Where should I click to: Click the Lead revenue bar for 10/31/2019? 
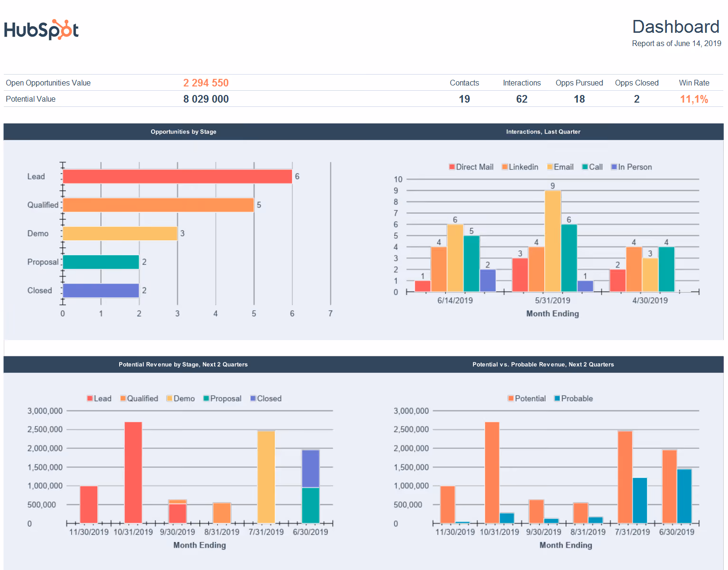[x=133, y=473]
